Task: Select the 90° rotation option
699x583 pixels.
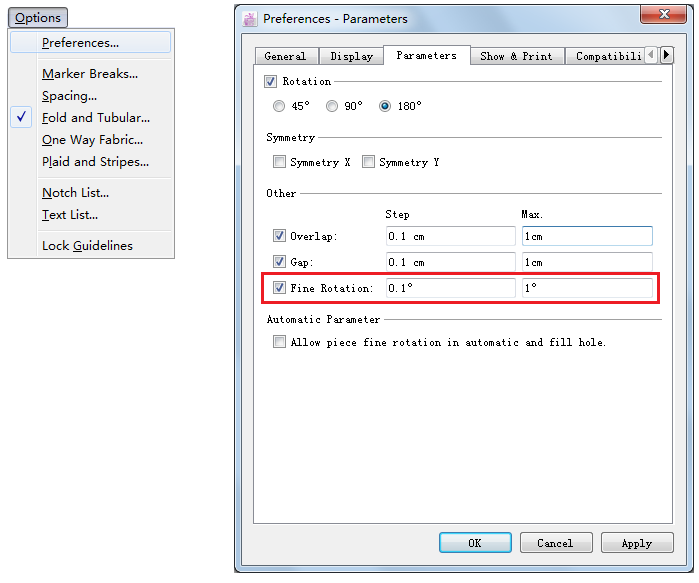Action: pos(332,106)
